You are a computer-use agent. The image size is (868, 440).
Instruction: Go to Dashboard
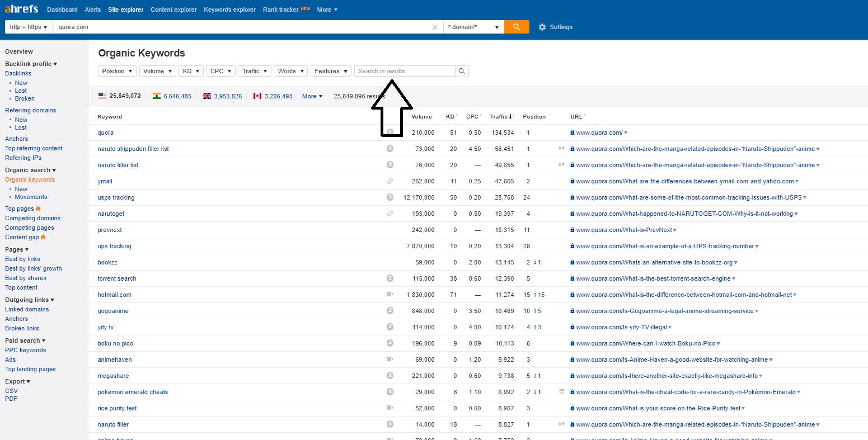(63, 10)
